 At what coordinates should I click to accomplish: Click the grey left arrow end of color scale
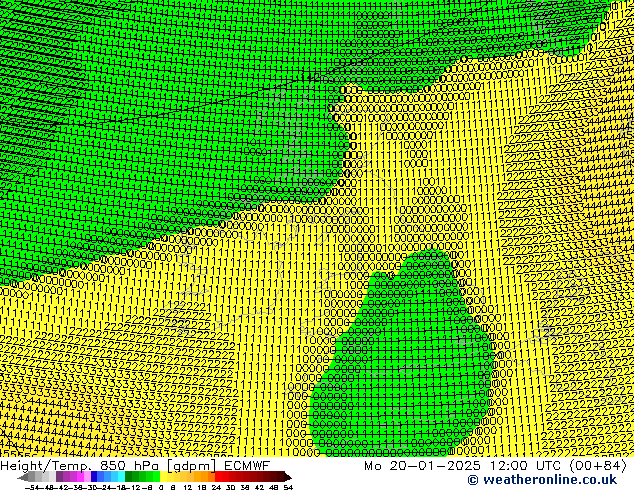coord(23,477)
